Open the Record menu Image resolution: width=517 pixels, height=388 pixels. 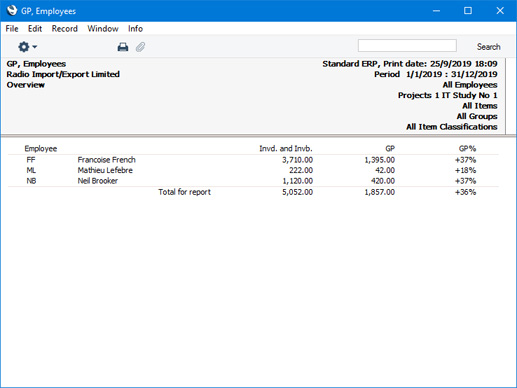64,29
